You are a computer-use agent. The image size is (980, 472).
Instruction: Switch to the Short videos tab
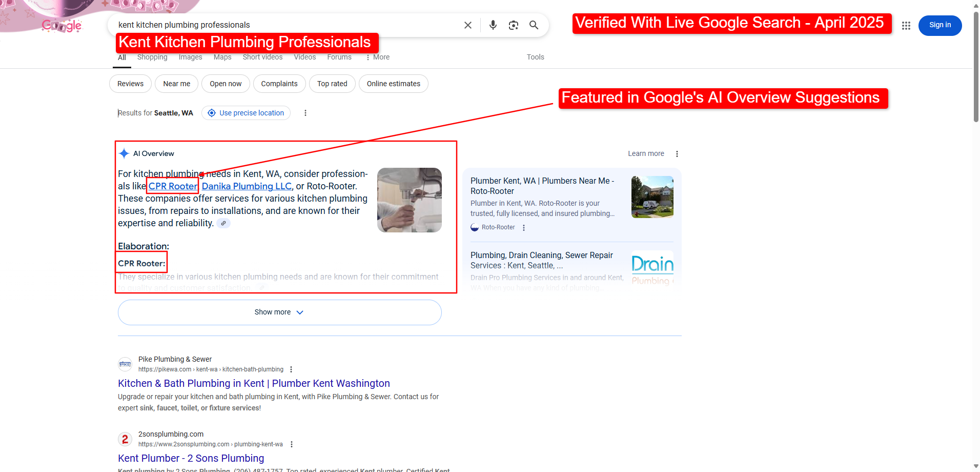[x=262, y=57]
